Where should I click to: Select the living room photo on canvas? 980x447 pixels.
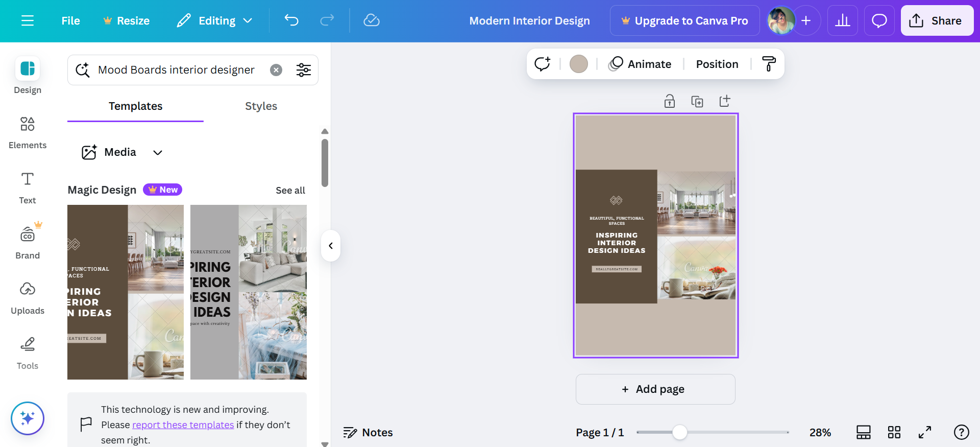pos(696,203)
